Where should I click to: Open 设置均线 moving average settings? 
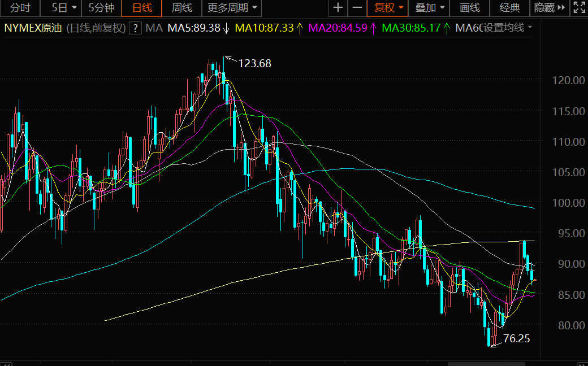[508, 28]
